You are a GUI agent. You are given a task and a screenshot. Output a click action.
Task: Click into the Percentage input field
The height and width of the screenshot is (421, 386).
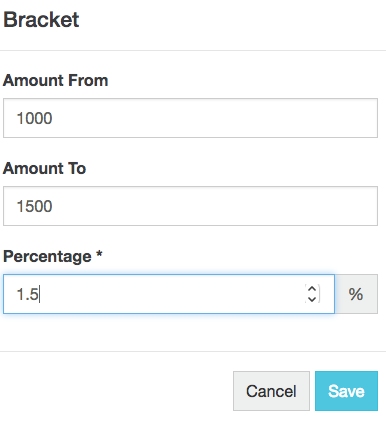click(x=169, y=294)
